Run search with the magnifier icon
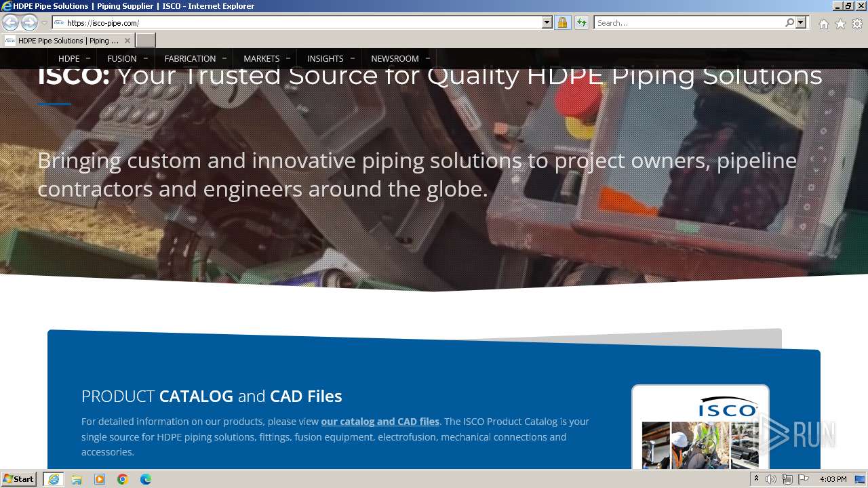This screenshot has height=488, width=868. pyautogui.click(x=789, y=23)
